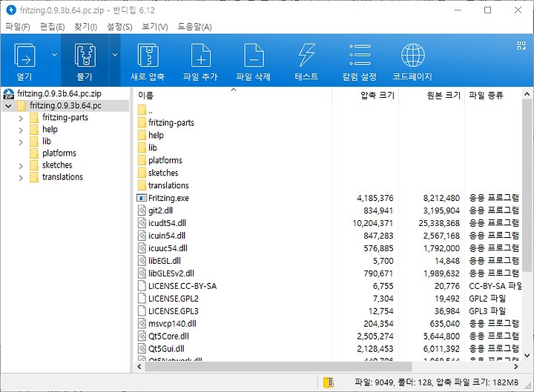Image resolution: width=534 pixels, height=392 pixels.
Task: Select the icudt54.dll file row
Action: point(328,223)
